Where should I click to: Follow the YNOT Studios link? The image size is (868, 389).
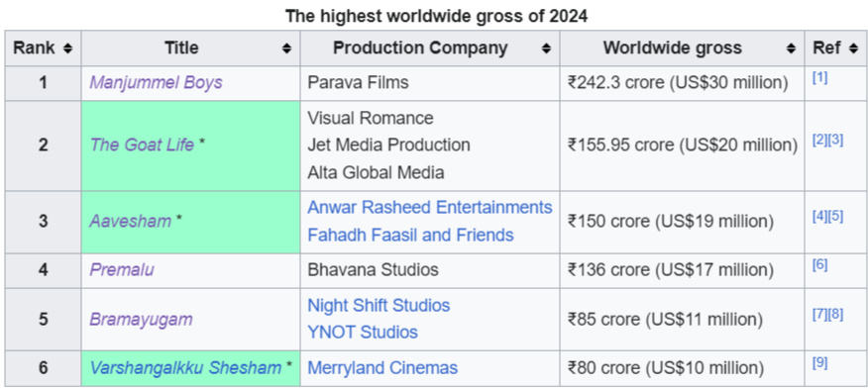click(363, 333)
